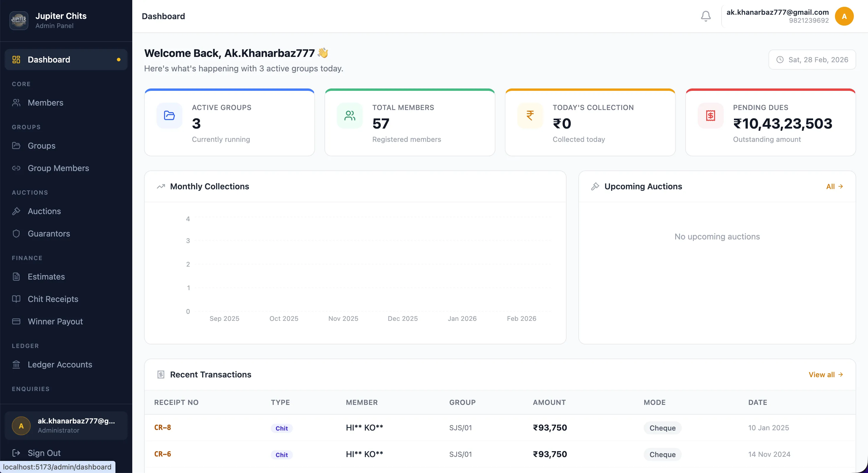
Task: Click the Sign Out button
Action: click(x=44, y=453)
